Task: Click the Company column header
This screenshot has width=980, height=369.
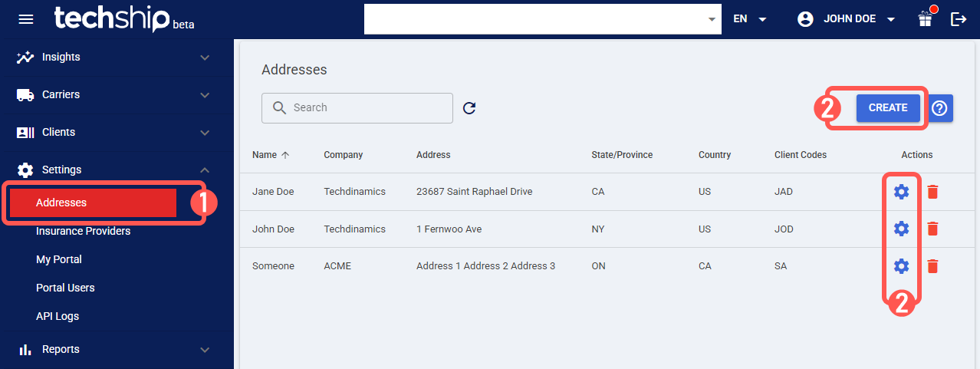Action: (x=343, y=155)
